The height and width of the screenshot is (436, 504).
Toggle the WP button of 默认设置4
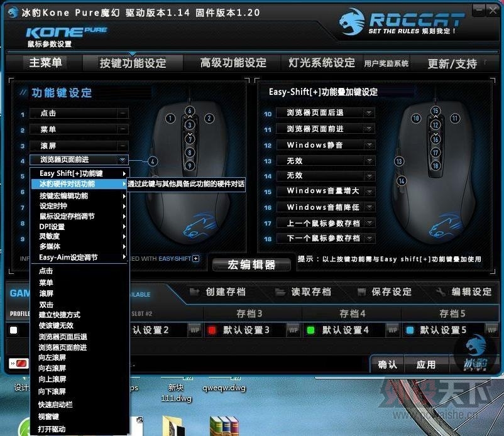pos(393,330)
